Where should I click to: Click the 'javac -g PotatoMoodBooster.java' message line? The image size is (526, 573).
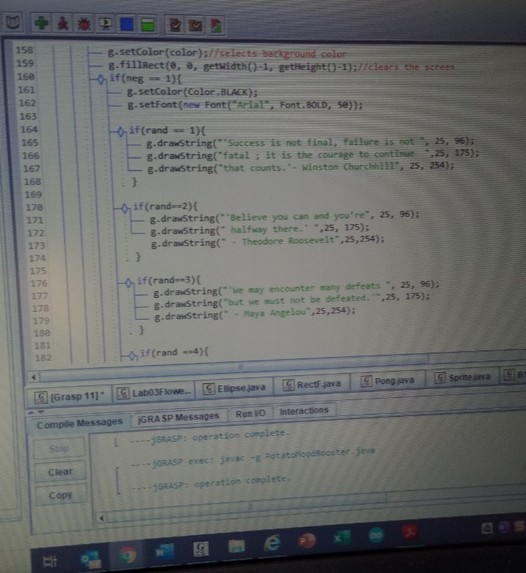point(252,457)
